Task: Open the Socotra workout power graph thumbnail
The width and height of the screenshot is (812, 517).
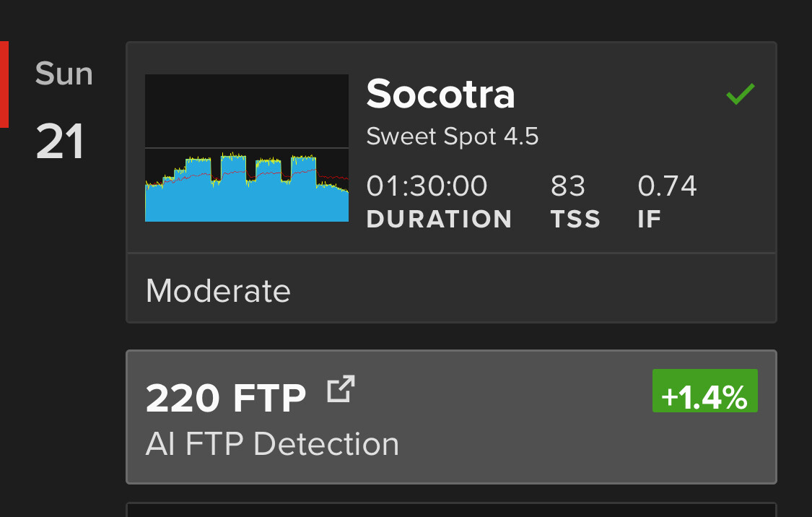Action: (x=247, y=148)
